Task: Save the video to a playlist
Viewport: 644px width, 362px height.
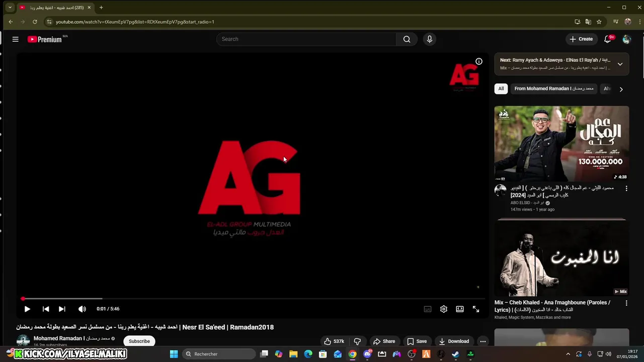Action: coord(417,341)
